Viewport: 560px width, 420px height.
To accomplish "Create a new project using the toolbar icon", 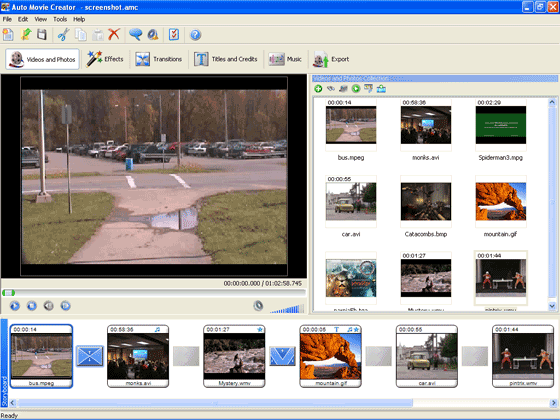I will tap(8, 35).
